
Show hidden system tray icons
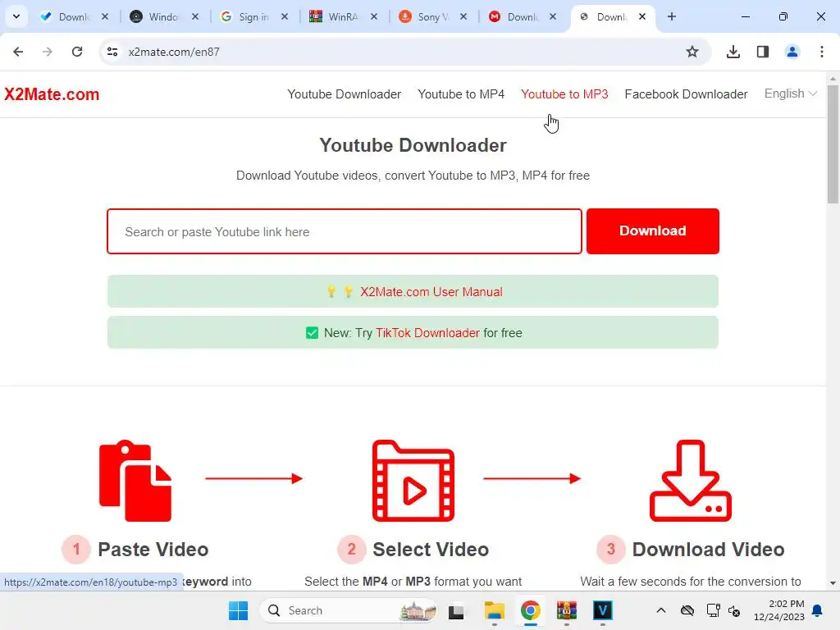coord(661,610)
